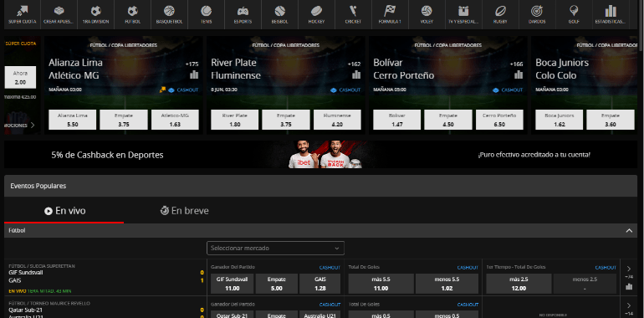Select the En vivo tab
Viewport: 644px width, 318px height.
[x=65, y=211]
